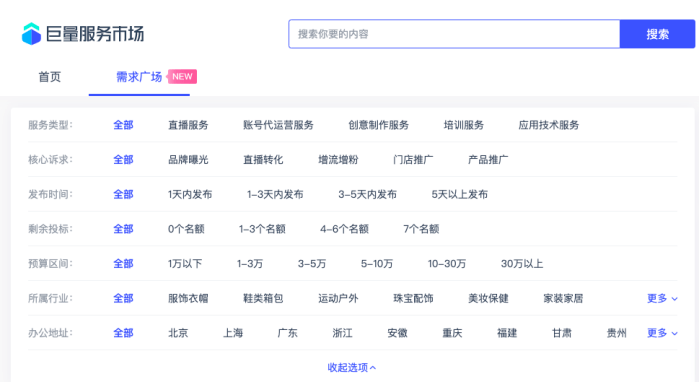699x382 pixels.
Task: Filter remaining bids by 0个名额
Action: [186, 229]
